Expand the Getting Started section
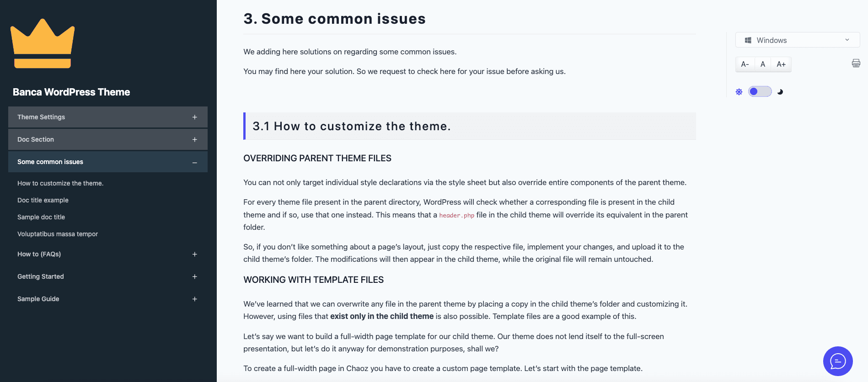Screen dimensions: 868x382 (194, 277)
